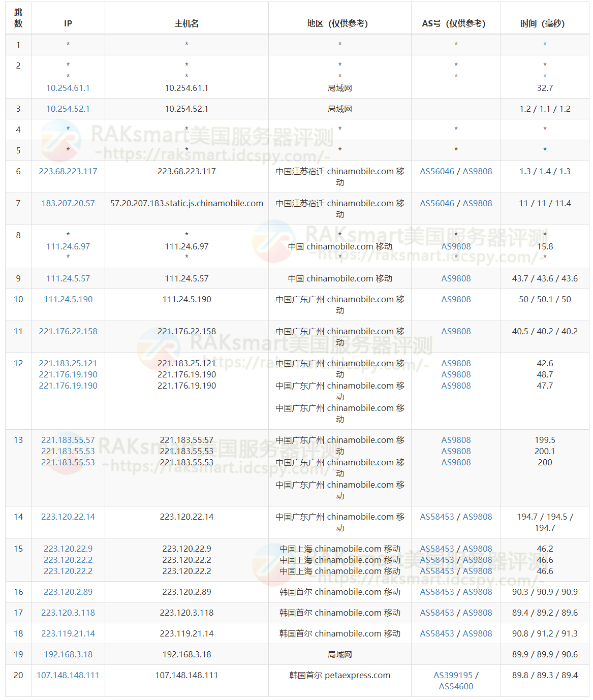Viewport: 593px width, 700px height.
Task: Click AS9808 link in hop 11 row
Action: (456, 331)
